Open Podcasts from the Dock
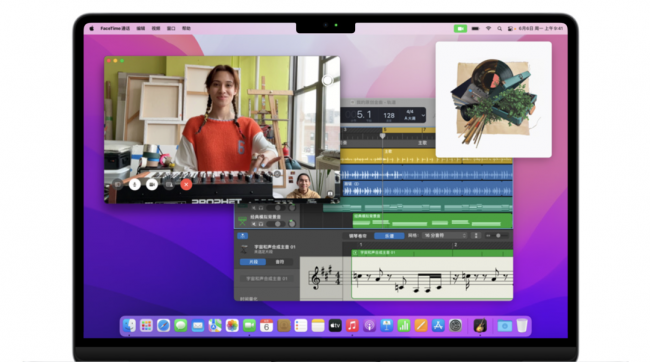The width and height of the screenshot is (650, 362). point(369,326)
